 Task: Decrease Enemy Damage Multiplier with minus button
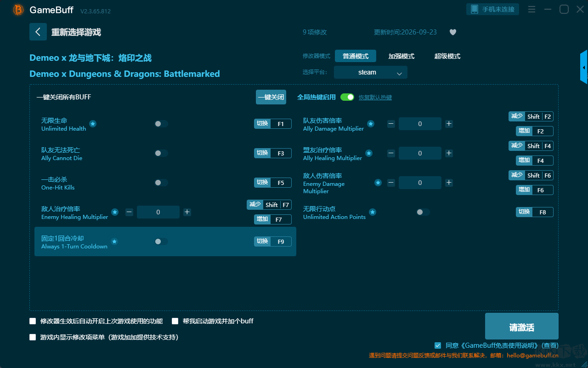(x=391, y=183)
